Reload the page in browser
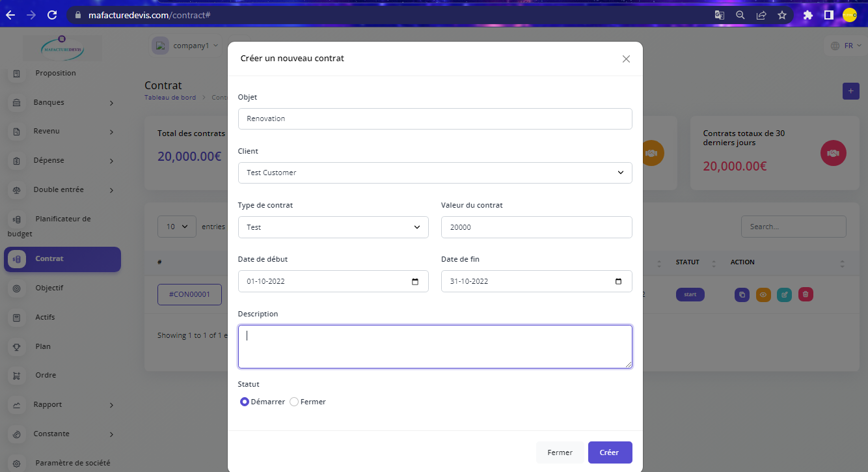The height and width of the screenshot is (472, 868). (x=52, y=14)
